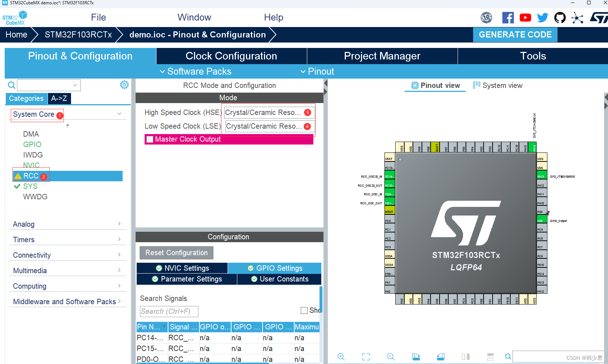This screenshot has height=364, width=608.
Task: Switch to the Clock Configuration tab
Action: (x=231, y=56)
